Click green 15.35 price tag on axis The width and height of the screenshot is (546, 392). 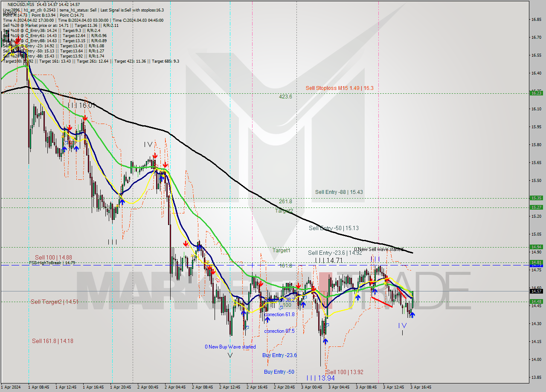536,198
